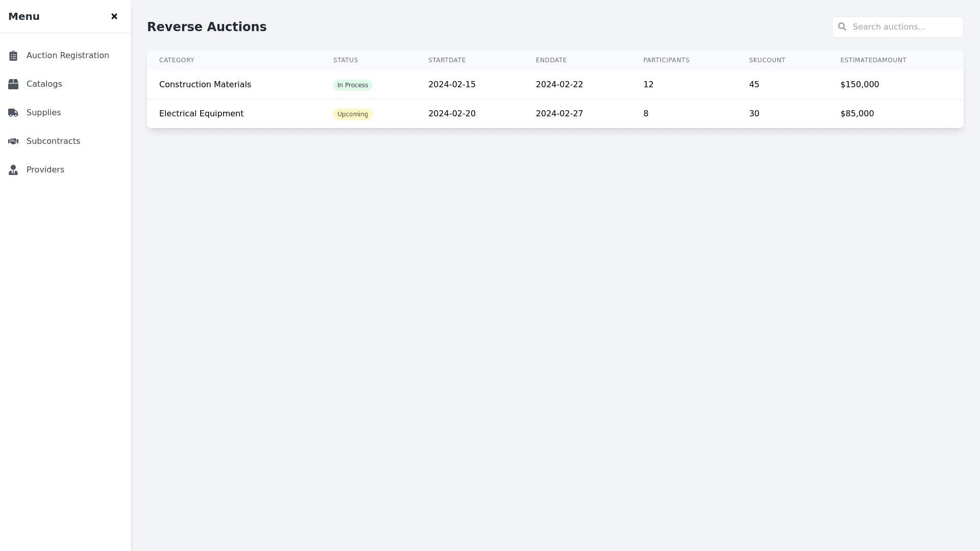
Task: Navigate to Supplies in the sidebar
Action: coord(43,113)
